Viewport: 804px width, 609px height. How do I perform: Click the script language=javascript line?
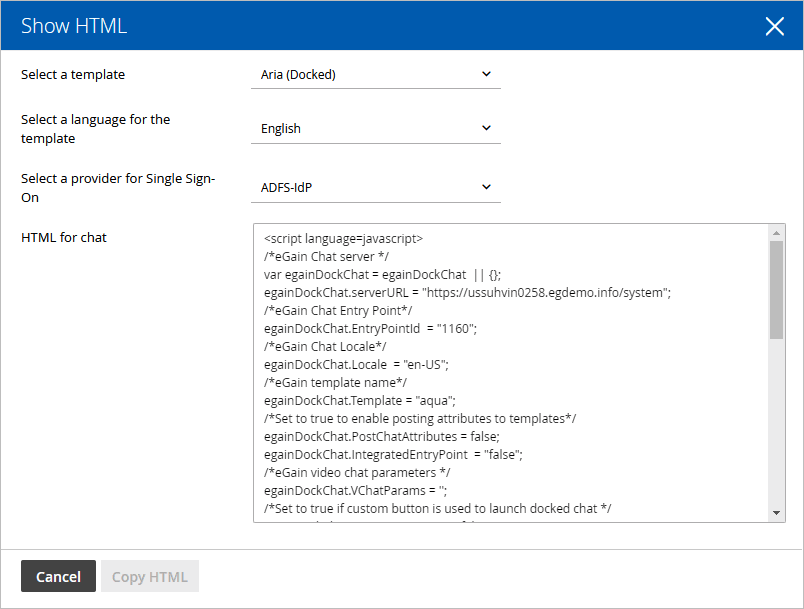(x=344, y=239)
